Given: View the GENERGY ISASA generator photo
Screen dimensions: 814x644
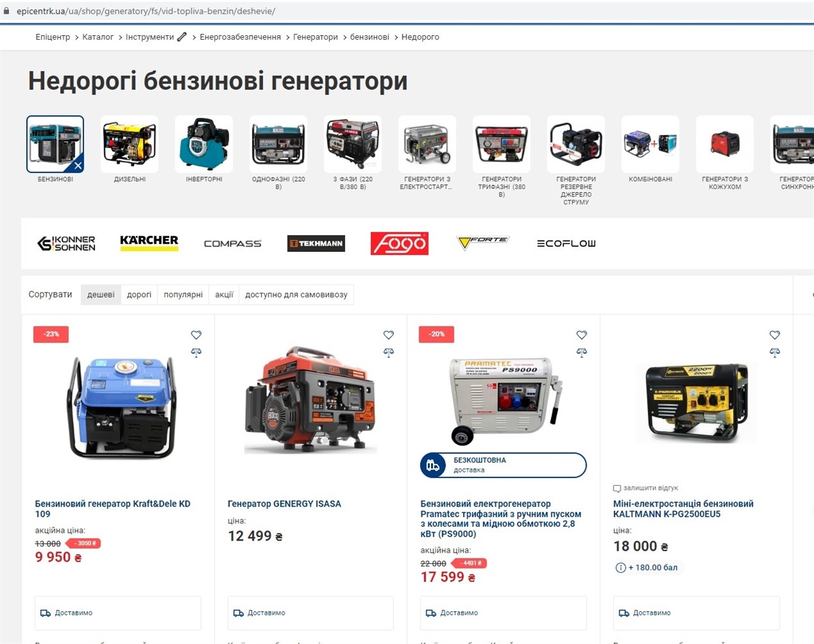Looking at the screenshot, I should coord(311,400).
